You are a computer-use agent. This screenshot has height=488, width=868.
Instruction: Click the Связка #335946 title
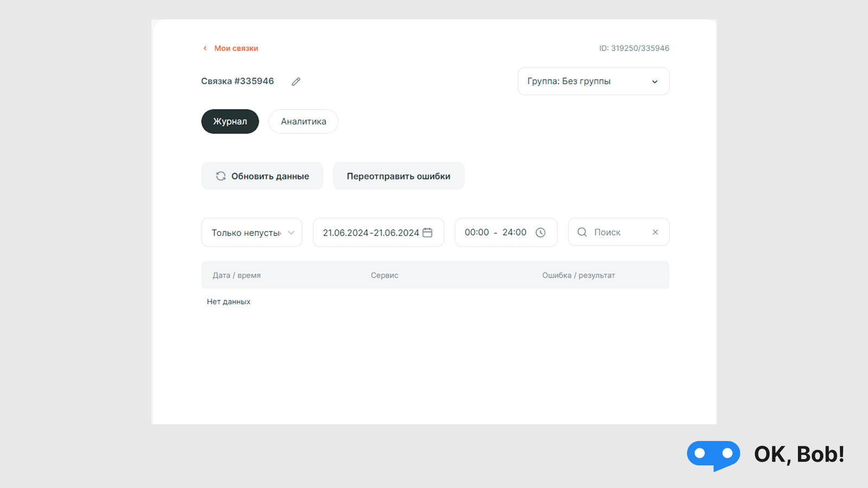click(x=238, y=81)
